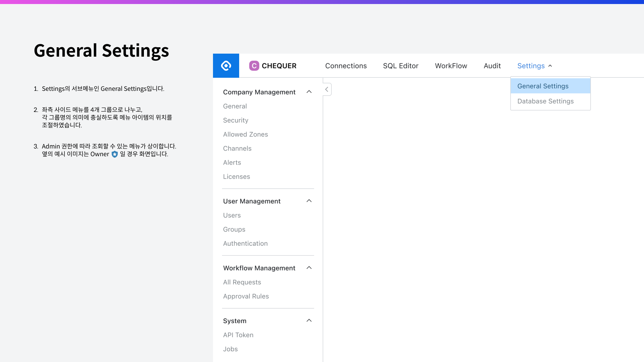
Task: Choose Database Settings in the dropdown
Action: [x=545, y=101]
